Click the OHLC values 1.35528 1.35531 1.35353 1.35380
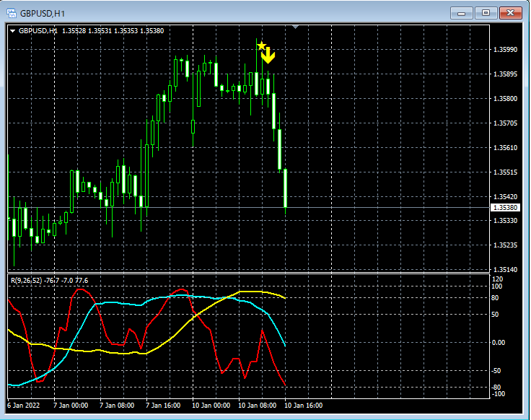This screenshot has width=531, height=420. coord(113,31)
